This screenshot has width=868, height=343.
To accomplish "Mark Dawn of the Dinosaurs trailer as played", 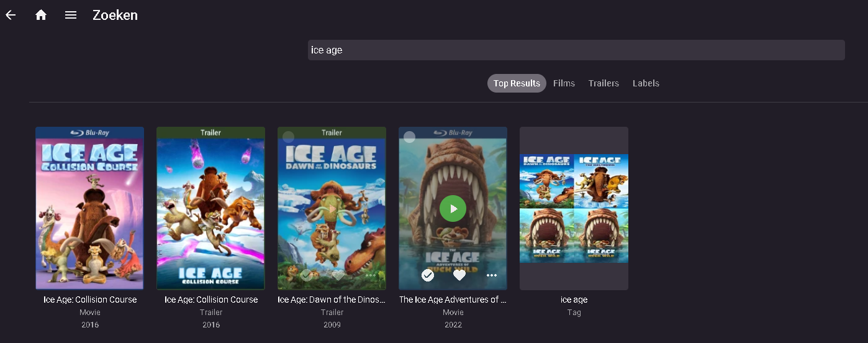I will point(307,275).
